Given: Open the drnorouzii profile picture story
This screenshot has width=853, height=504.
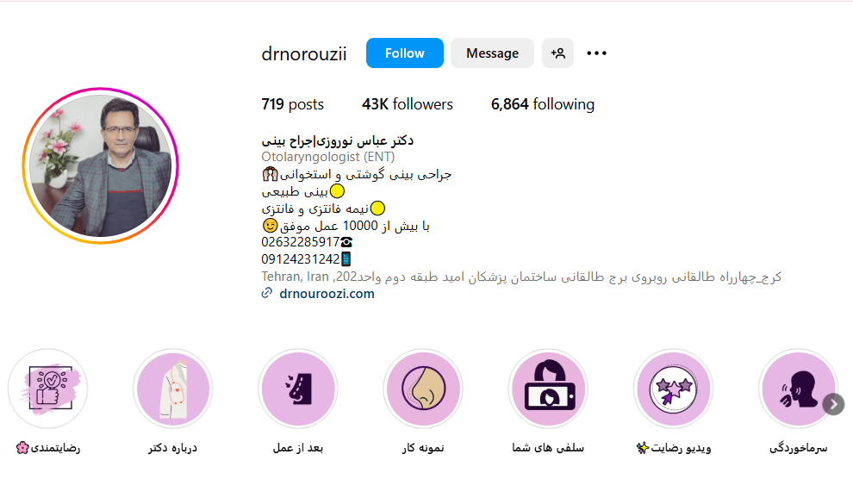Looking at the screenshot, I should click(101, 165).
